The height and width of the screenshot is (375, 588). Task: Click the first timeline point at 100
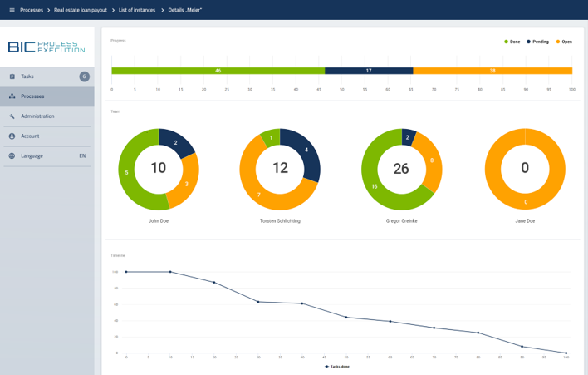tap(126, 272)
